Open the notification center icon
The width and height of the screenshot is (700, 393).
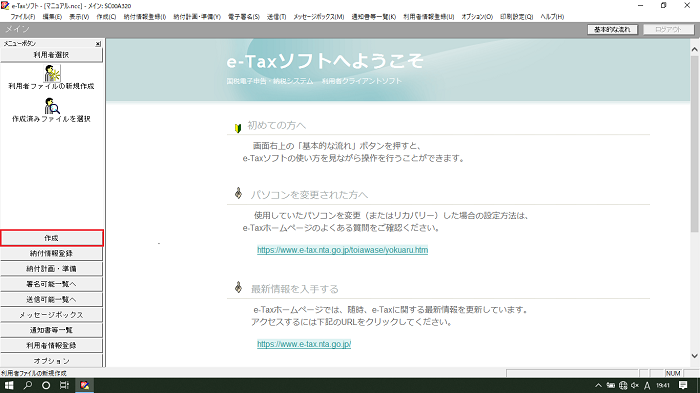tap(683, 385)
